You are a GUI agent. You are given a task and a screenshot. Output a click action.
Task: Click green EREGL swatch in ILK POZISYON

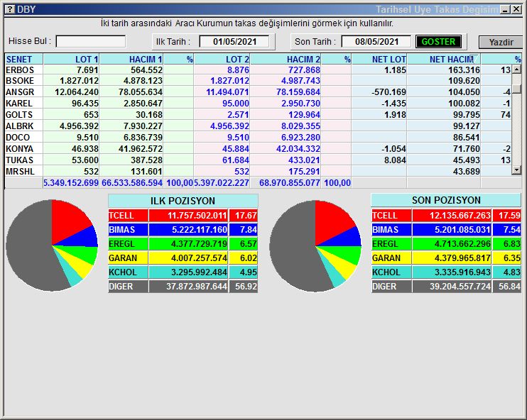[128, 244]
